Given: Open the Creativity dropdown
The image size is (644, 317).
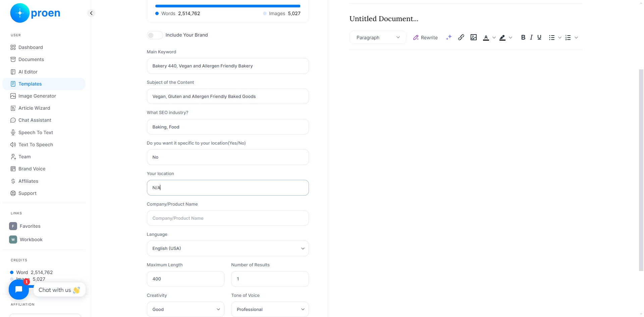Looking at the screenshot, I should 185,309.
